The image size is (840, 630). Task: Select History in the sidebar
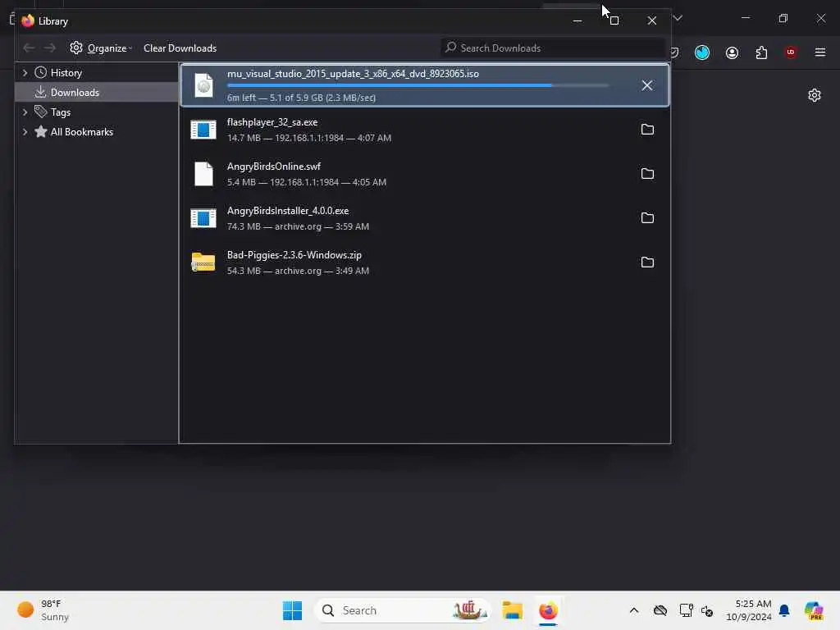[x=66, y=73]
